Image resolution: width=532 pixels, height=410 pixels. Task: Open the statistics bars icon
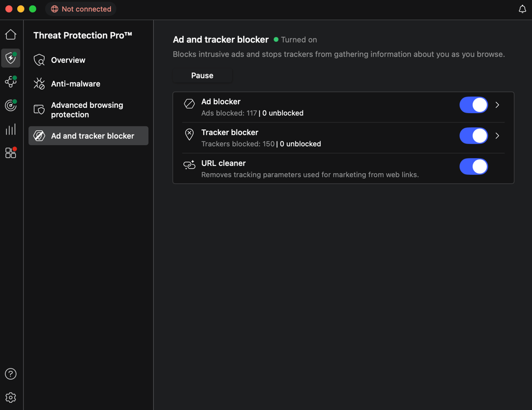coord(10,129)
